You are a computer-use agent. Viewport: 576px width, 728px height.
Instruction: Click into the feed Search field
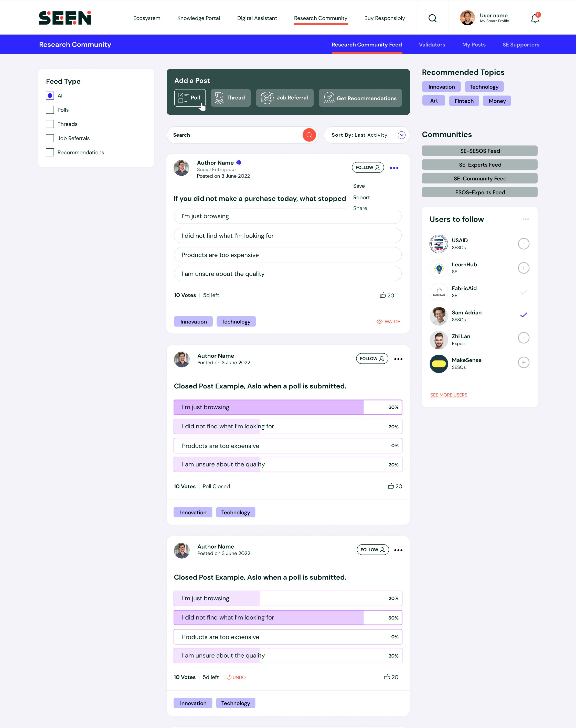(x=236, y=135)
